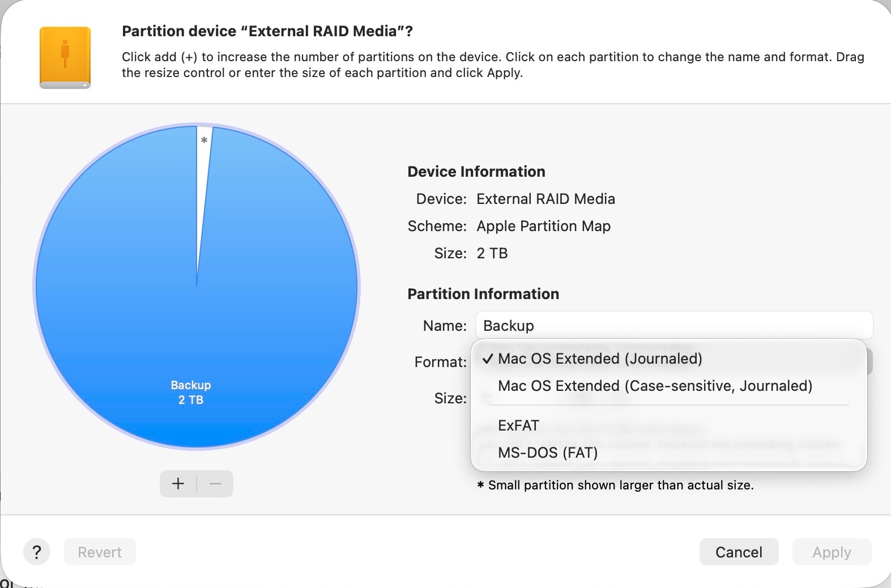This screenshot has width=891, height=588.
Task: Click the partition Name field containing Backup
Action: (x=674, y=326)
